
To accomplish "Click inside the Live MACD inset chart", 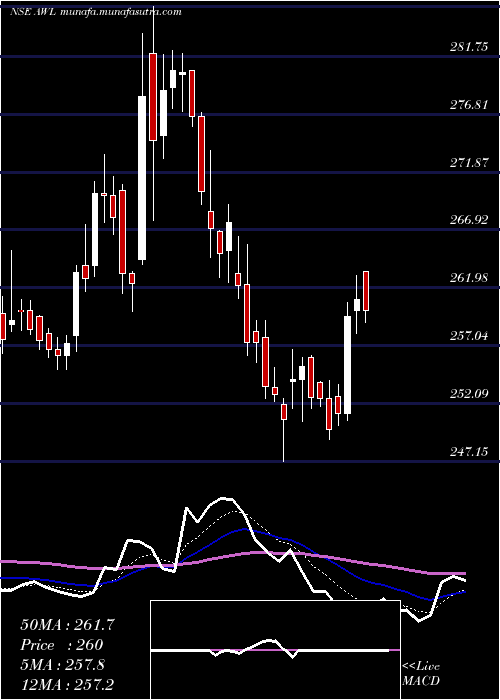I will tap(275, 650).
